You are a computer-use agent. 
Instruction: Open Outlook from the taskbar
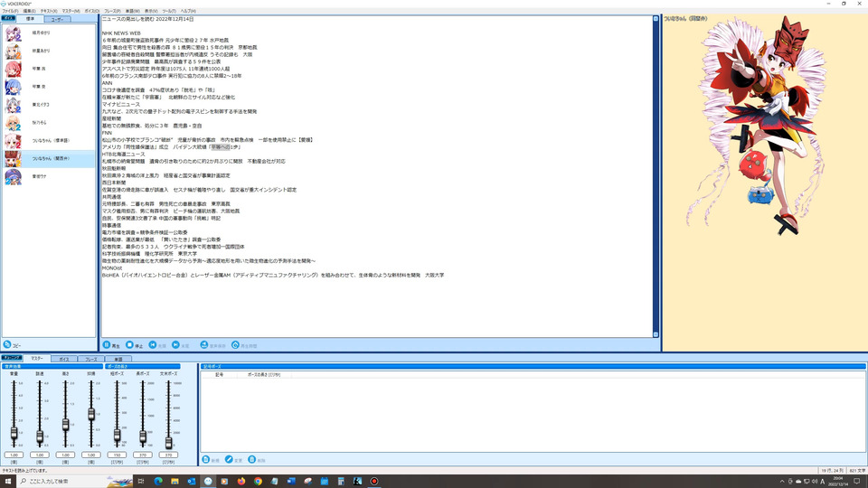(191, 481)
